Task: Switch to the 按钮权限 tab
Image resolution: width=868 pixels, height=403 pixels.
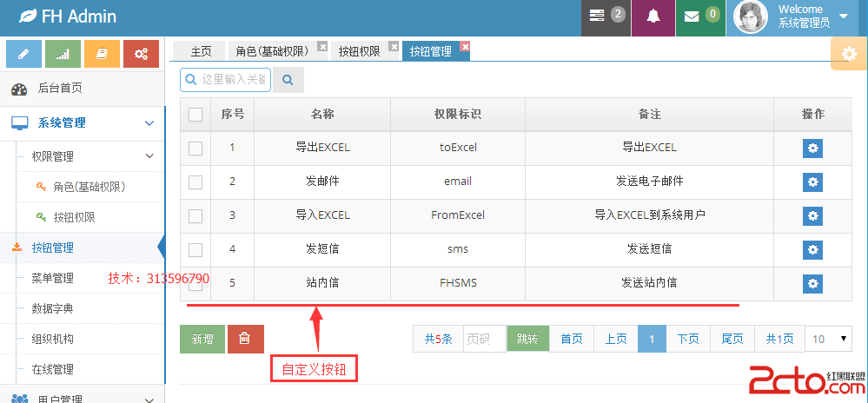Action: coord(359,51)
